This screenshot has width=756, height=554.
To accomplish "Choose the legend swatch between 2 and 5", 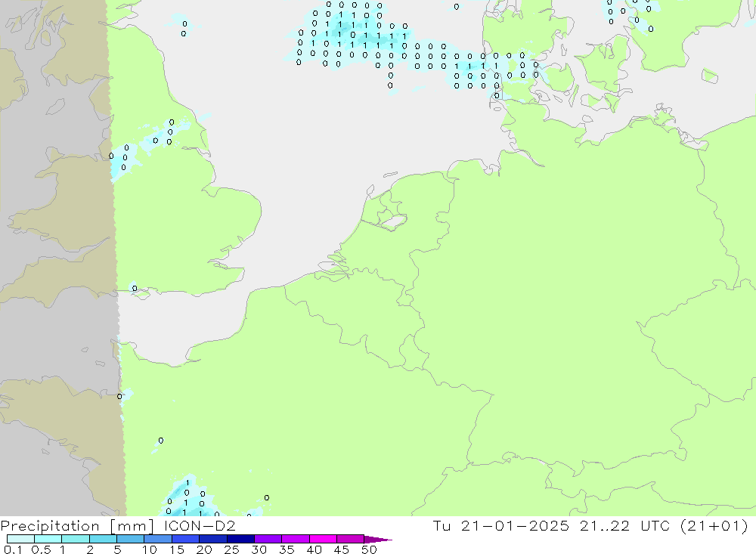I will click(103, 539).
